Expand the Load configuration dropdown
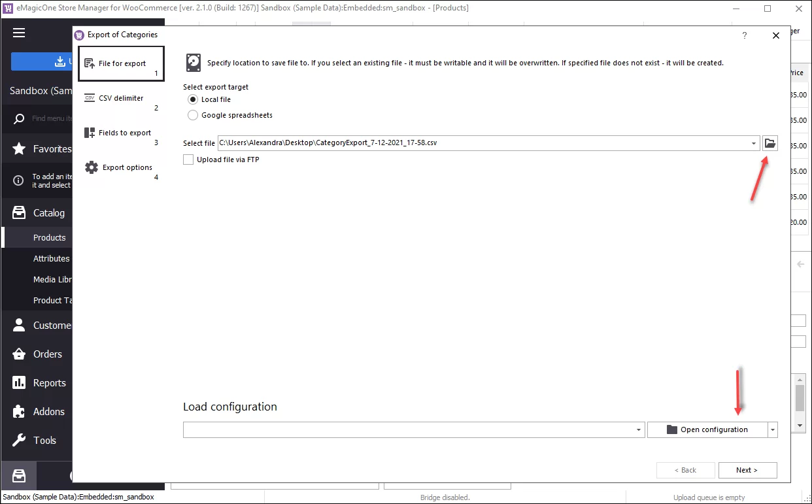Viewport: 812px width, 504px height. (638, 429)
